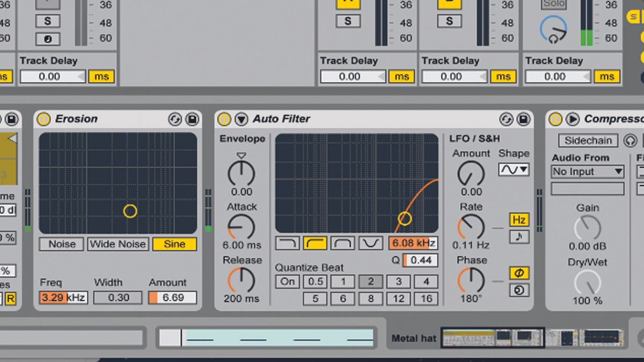The height and width of the screenshot is (362, 644).
Task: Click the hot-swap preset icon on Erosion
Action: 175,119
